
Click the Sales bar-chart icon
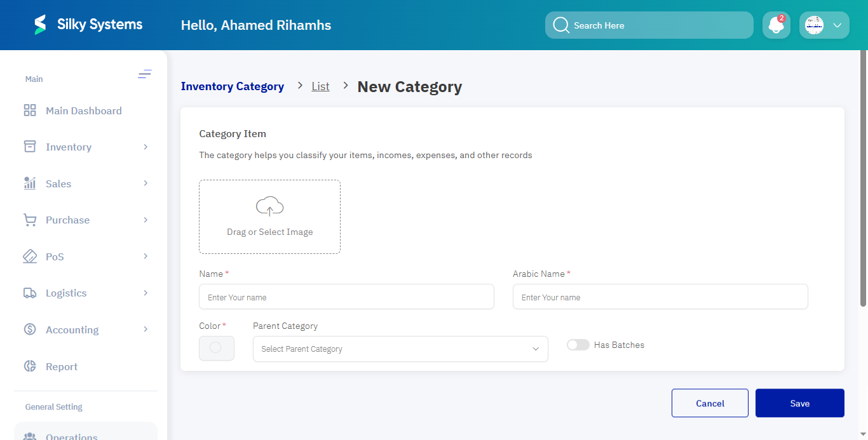click(x=29, y=183)
